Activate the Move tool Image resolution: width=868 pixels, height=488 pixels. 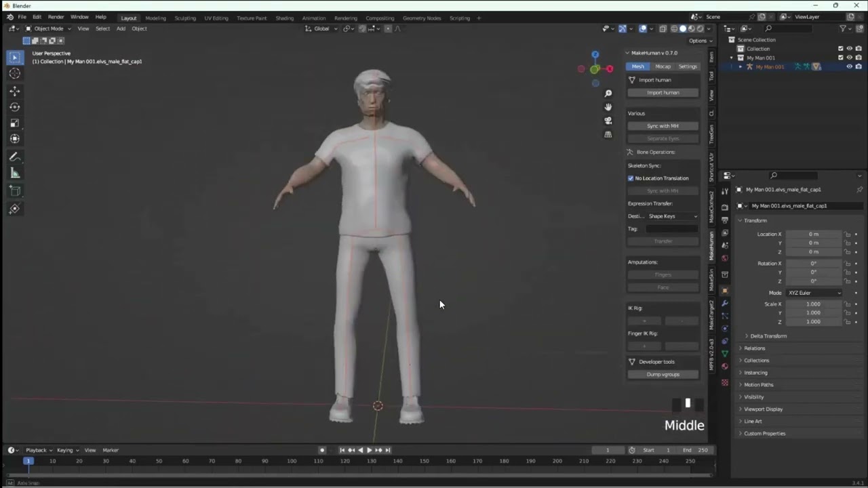[x=14, y=91]
